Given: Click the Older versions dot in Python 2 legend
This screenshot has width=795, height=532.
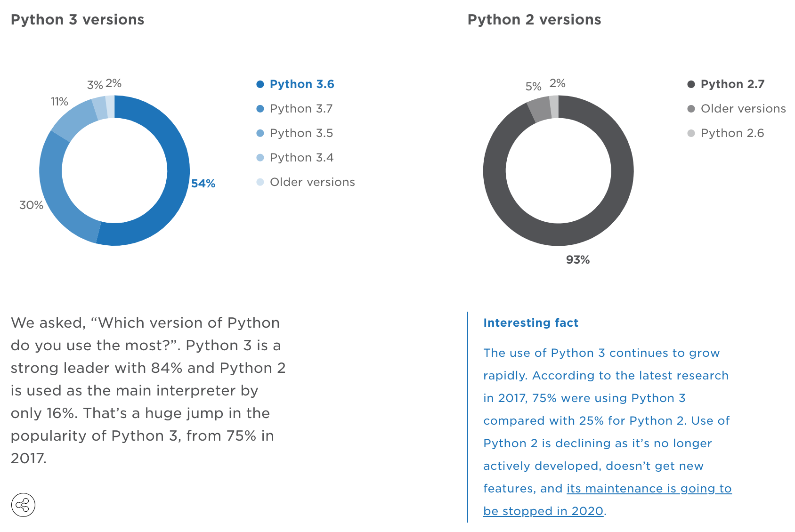Looking at the screenshot, I should pos(691,109).
